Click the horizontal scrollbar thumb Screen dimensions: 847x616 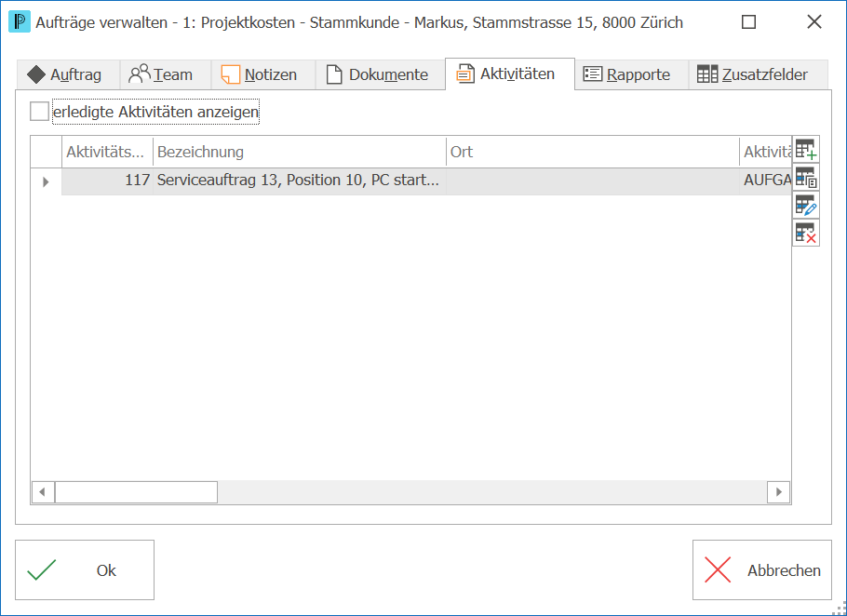coord(136,492)
